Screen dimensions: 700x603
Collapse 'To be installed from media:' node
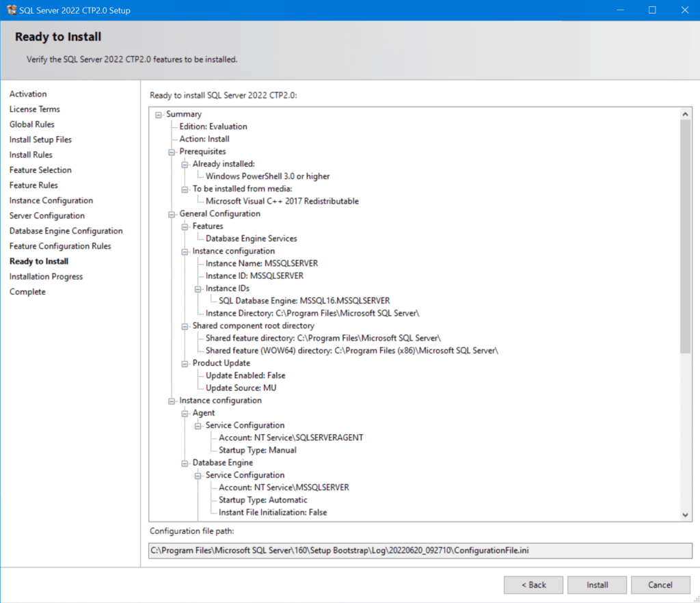pos(185,189)
